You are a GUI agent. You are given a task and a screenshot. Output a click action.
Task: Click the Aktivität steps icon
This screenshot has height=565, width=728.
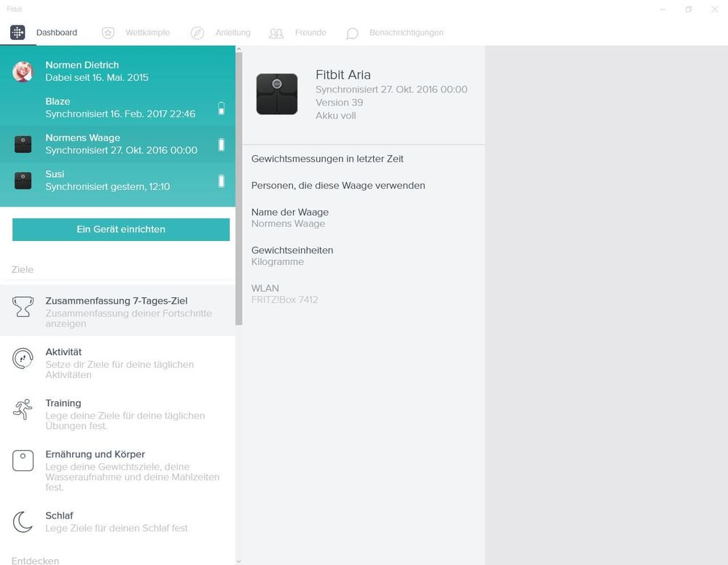(x=23, y=358)
